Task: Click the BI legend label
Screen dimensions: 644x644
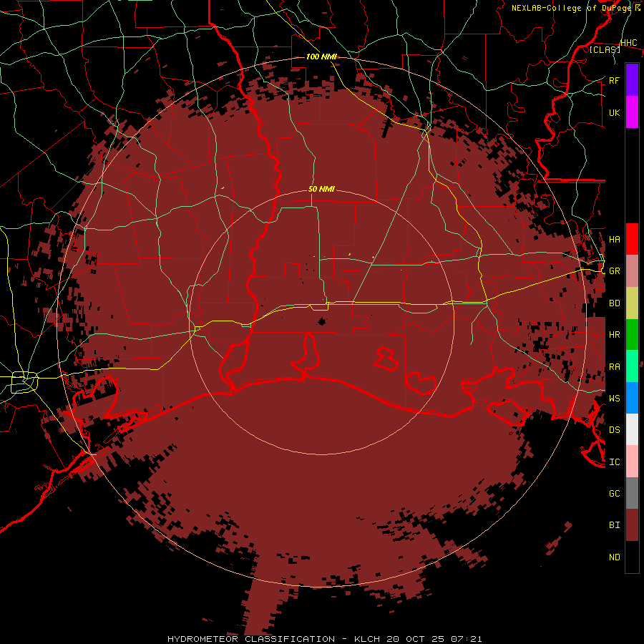Action: coord(614,525)
